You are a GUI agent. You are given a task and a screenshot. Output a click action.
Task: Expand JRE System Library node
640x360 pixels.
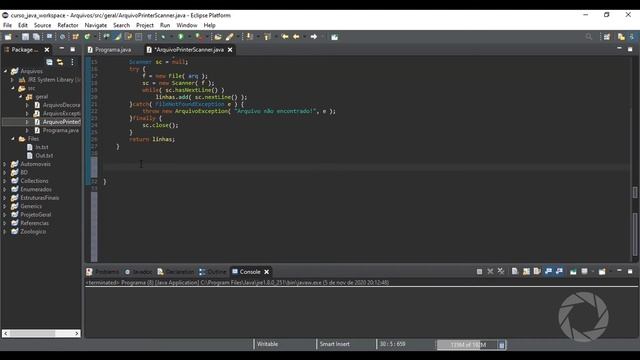pos(12,80)
